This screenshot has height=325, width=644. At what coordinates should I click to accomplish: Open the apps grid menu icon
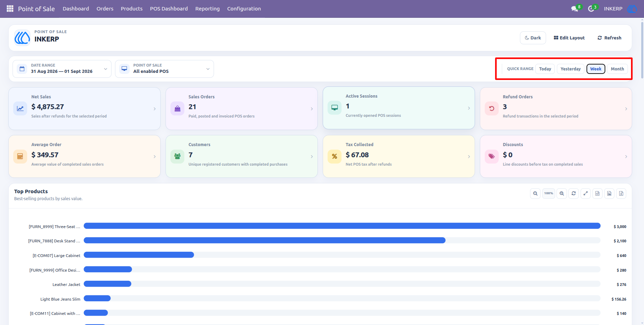tap(10, 8)
